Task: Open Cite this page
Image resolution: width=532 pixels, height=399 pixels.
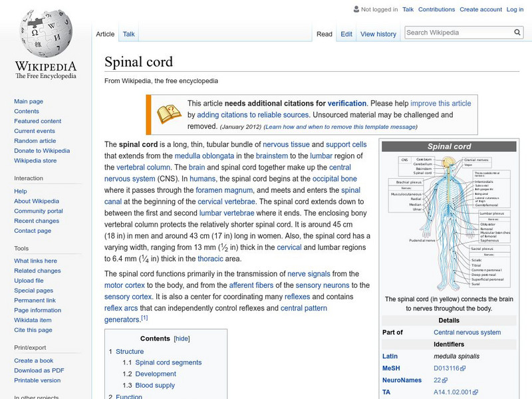Action: coord(33,329)
